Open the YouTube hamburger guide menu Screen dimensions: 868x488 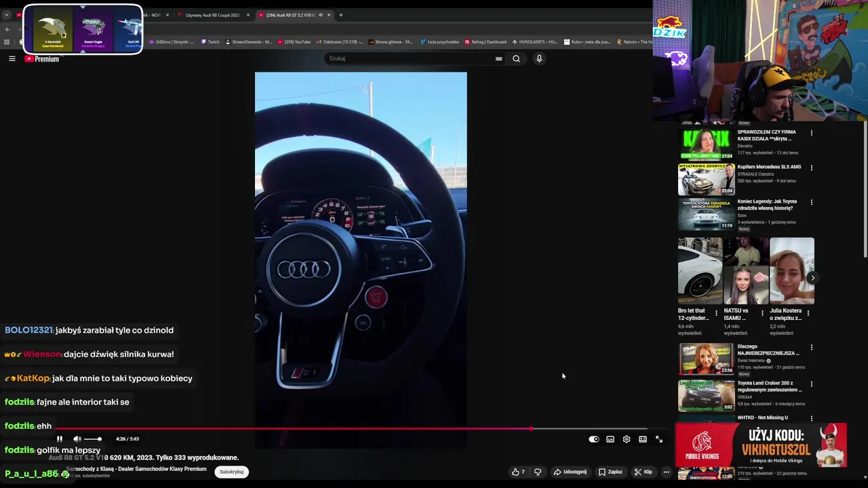12,59
